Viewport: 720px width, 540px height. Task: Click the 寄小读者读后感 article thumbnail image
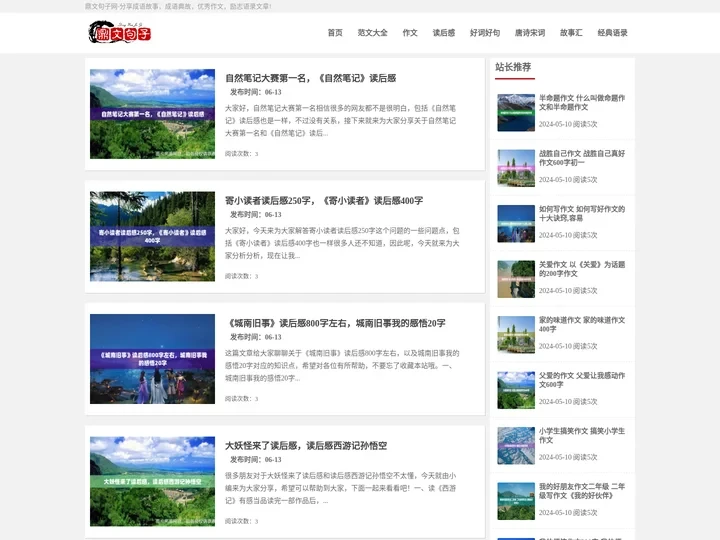tap(152, 236)
